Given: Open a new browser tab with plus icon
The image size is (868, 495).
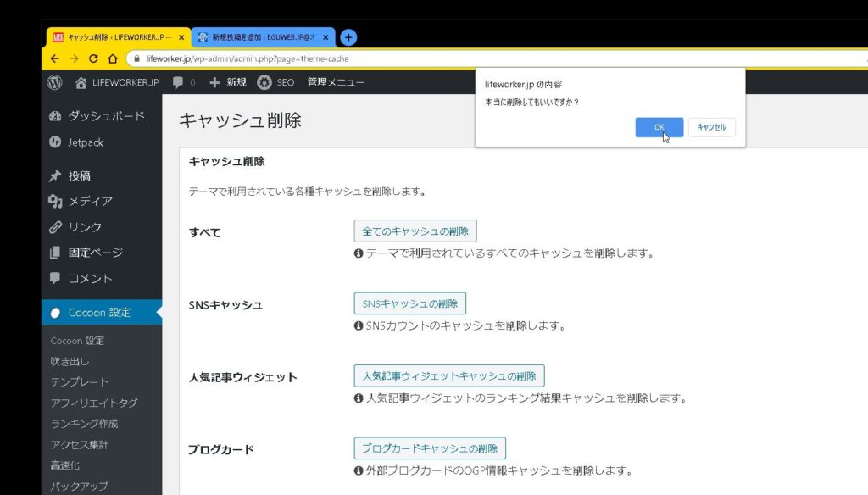Looking at the screenshot, I should tap(348, 37).
